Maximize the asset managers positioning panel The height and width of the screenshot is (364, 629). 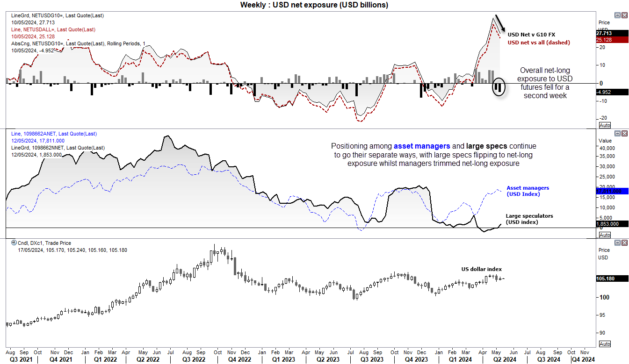coord(617,133)
